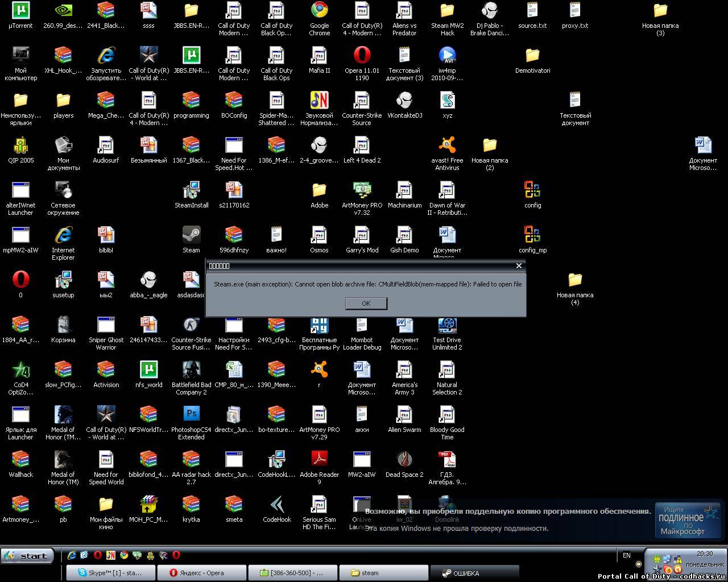Image resolution: width=728 pixels, height=582 pixels.
Task: Select the Garry's Mod shortcut
Action: pyautogui.click(x=362, y=240)
